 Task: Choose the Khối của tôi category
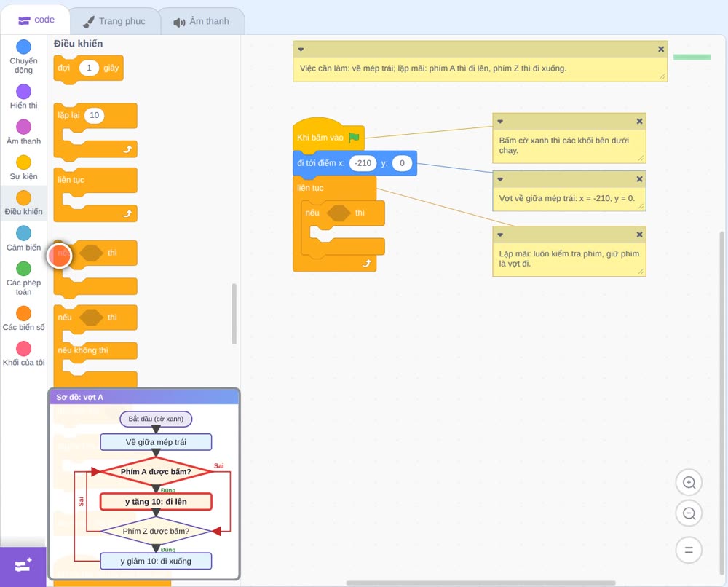(23, 354)
